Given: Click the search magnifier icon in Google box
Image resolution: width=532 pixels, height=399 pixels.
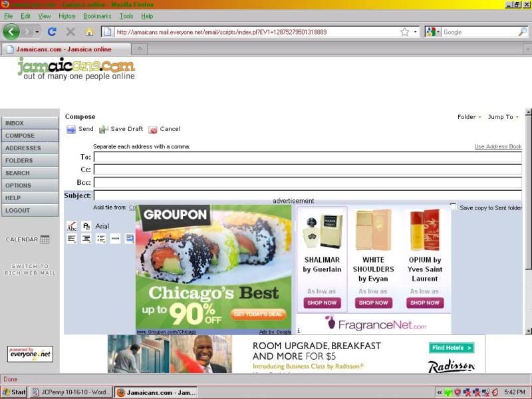Looking at the screenshot, I should (523, 32).
